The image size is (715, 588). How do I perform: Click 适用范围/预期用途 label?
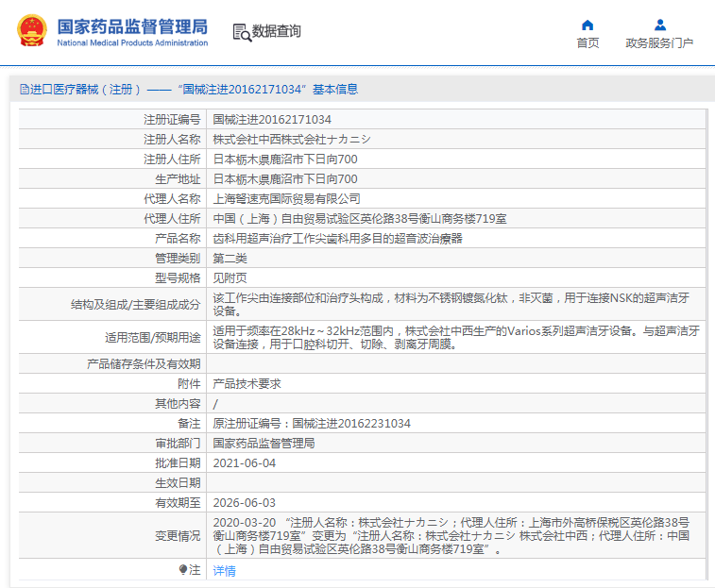click(x=152, y=338)
